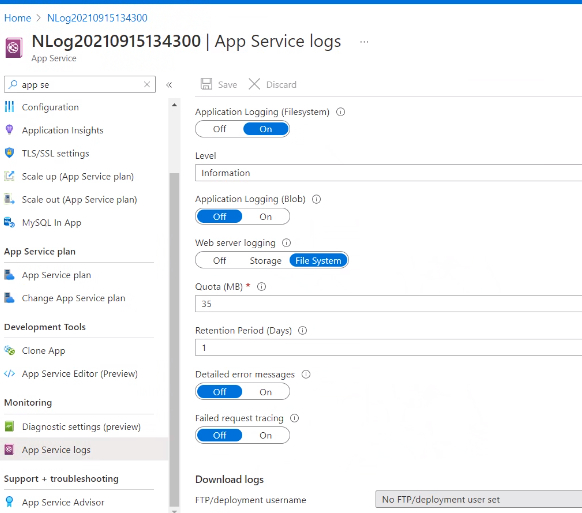The image size is (582, 513).
Task: Click the Save disk icon
Action: click(206, 84)
